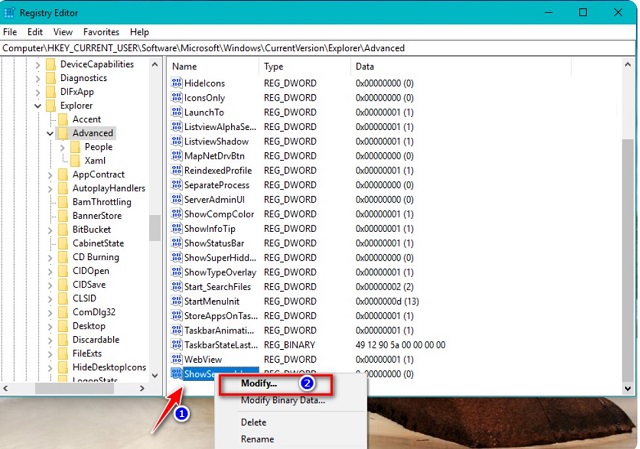The width and height of the screenshot is (640, 449).
Task: Click values list scroll-down arrow
Action: point(628,388)
